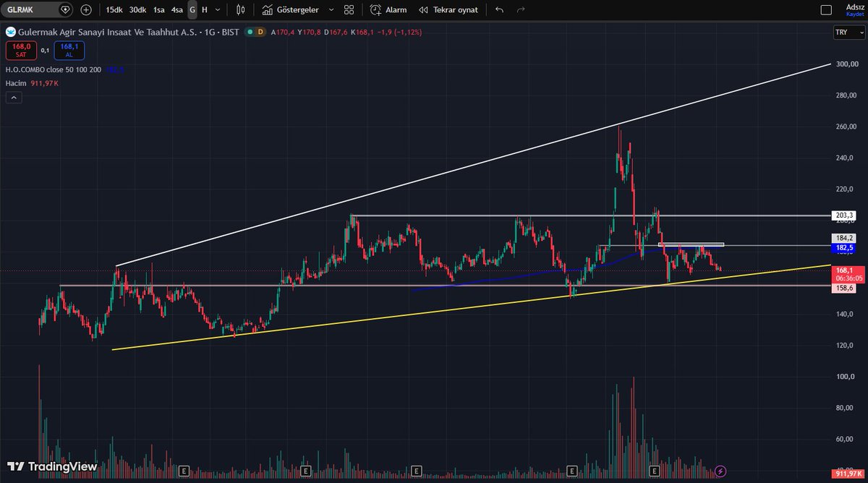Open the Adsız layout name menu

point(854,7)
